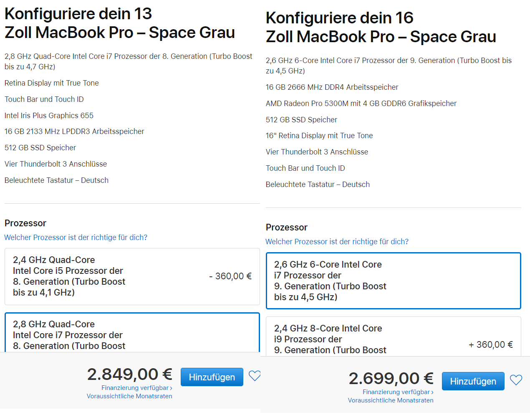Click Hinzufügen for the 13-inch MacBook Pro
The height and width of the screenshot is (420, 530).
click(212, 377)
